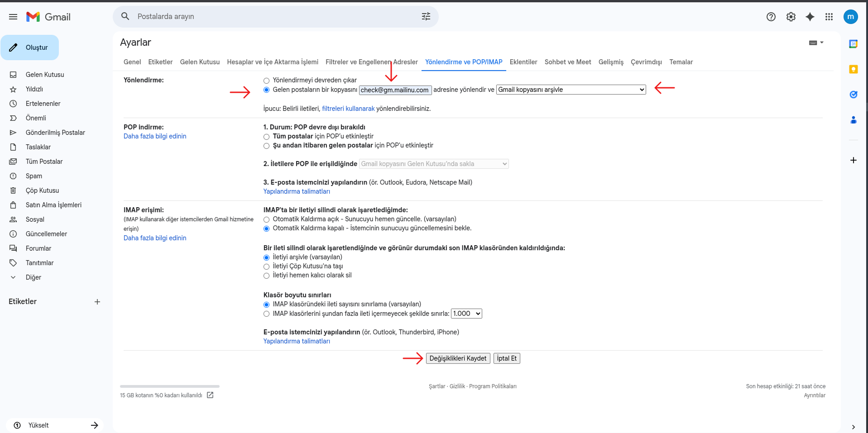Open the "Genel" settings tab
The width and height of the screenshot is (868, 433).
[x=132, y=62]
